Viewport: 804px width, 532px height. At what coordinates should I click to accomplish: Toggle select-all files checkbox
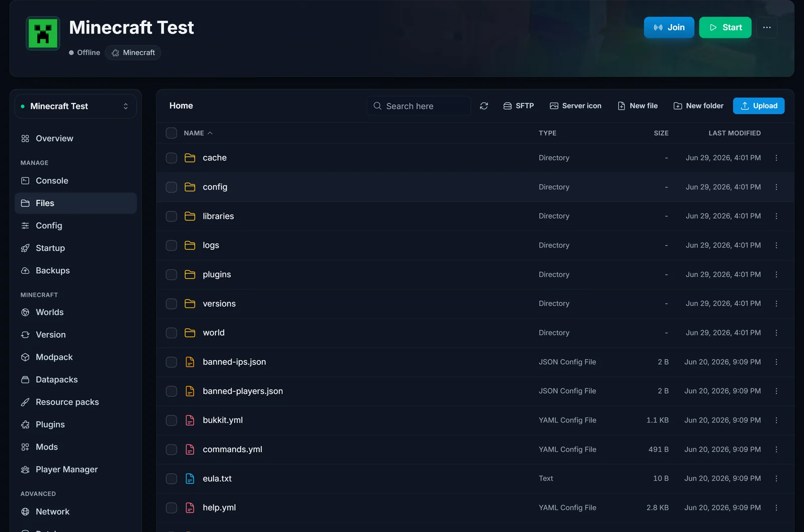point(171,133)
